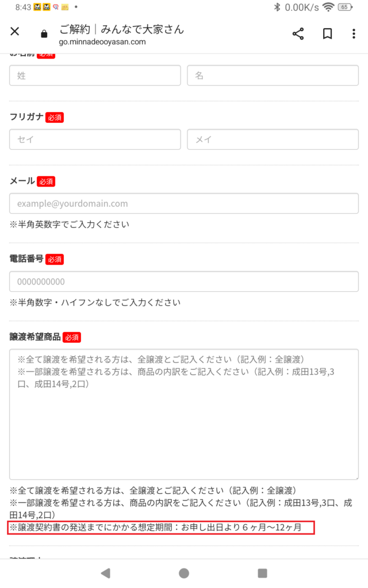Click the メイ furigana input field
Image resolution: width=368 pixels, height=588 pixels.
(273, 140)
